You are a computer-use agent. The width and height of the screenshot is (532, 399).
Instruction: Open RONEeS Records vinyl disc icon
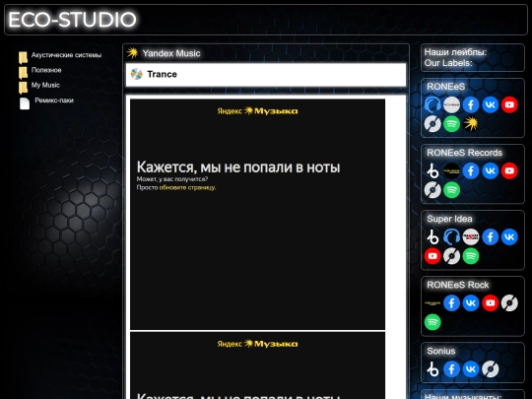click(x=432, y=190)
